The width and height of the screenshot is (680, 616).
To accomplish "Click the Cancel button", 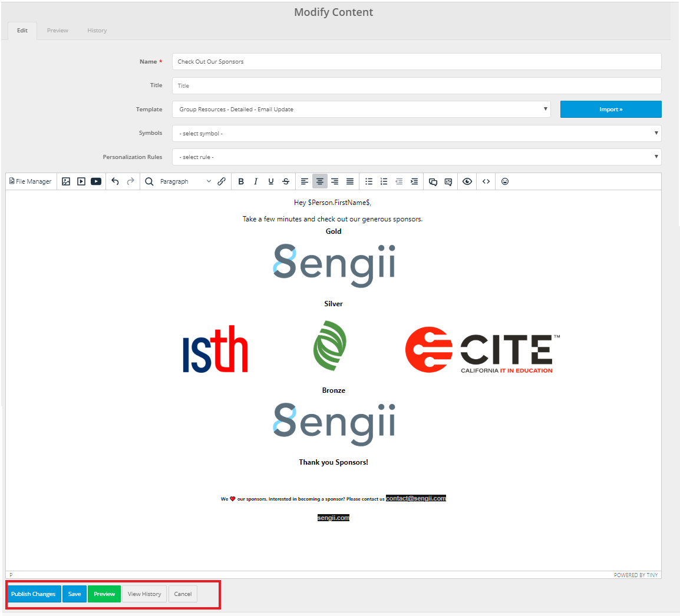I will (183, 594).
